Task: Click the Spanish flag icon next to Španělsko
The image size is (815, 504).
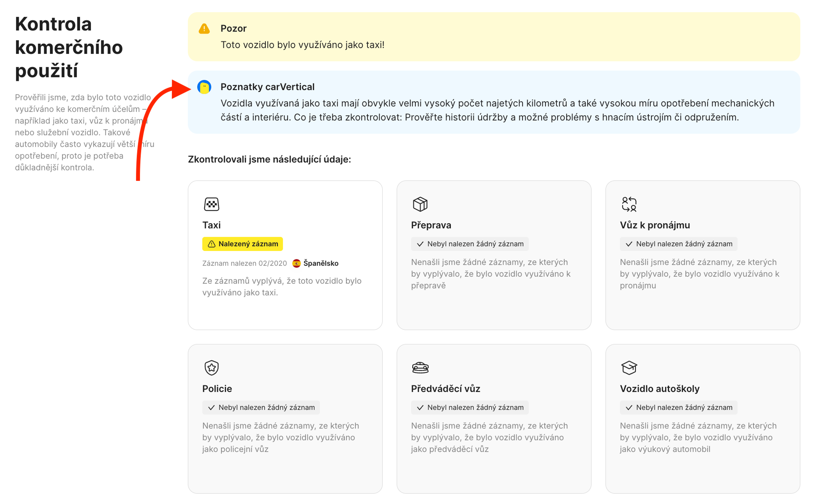Action: pyautogui.click(x=296, y=263)
